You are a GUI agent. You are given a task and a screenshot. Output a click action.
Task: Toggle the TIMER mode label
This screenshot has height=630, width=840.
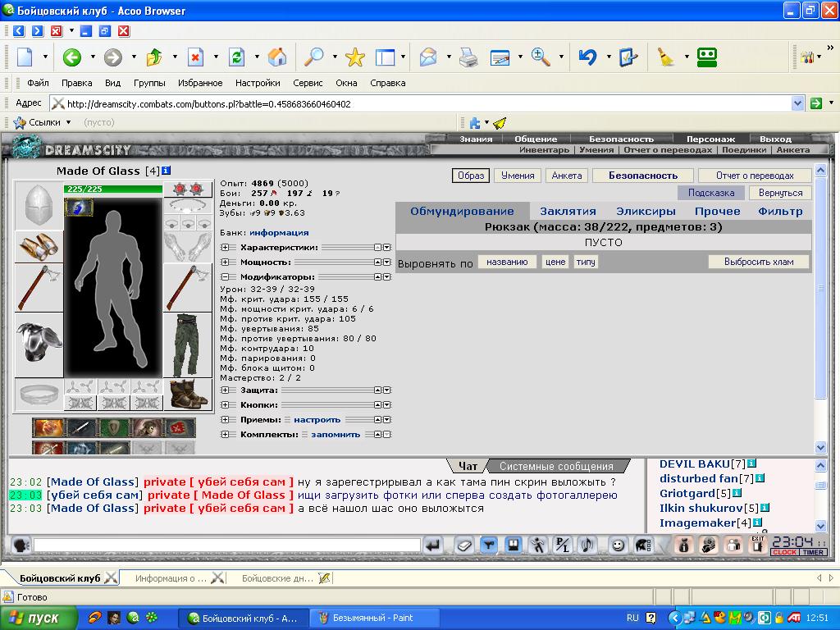[813, 552]
